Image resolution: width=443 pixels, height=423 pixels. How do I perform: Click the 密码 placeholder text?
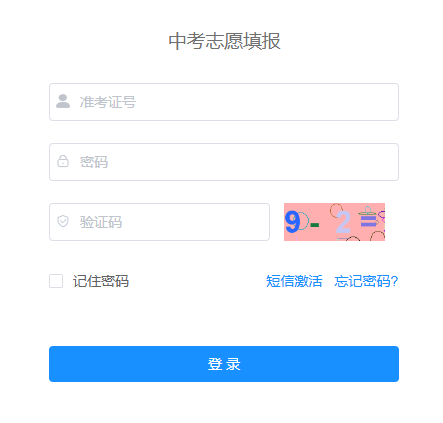[94, 162]
